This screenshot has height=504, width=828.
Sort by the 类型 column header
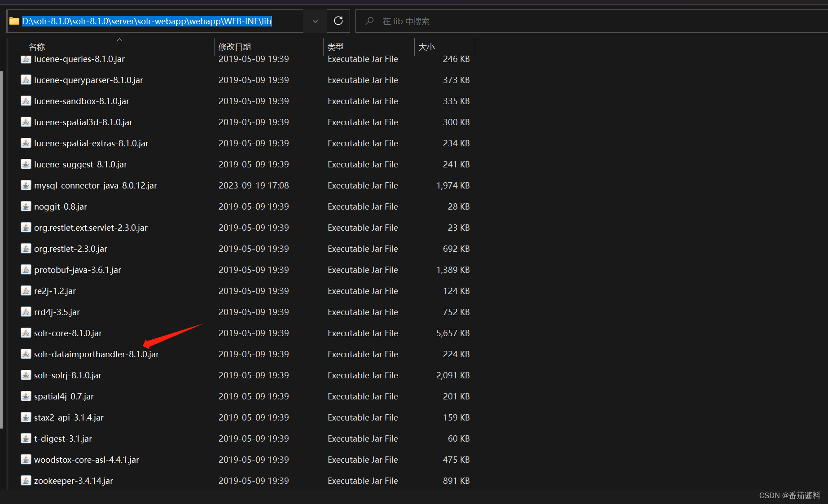coord(336,47)
